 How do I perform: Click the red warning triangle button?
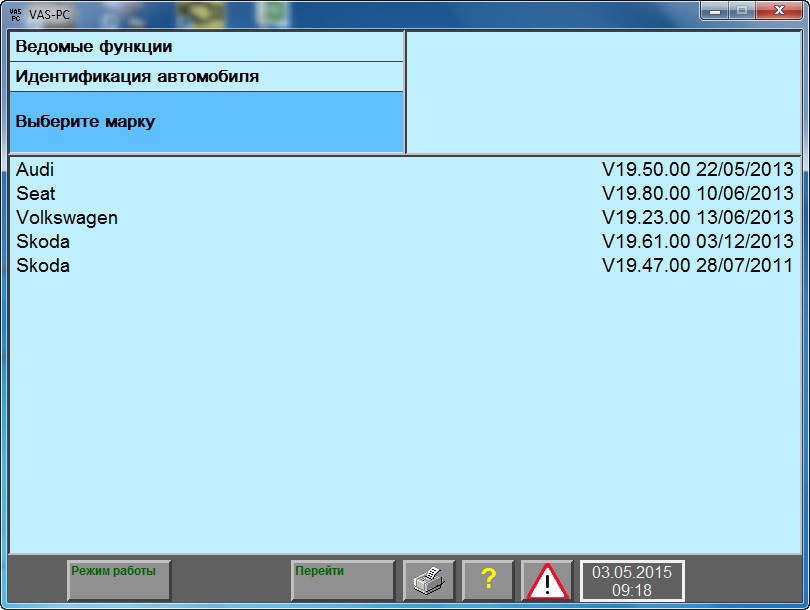coord(547,581)
